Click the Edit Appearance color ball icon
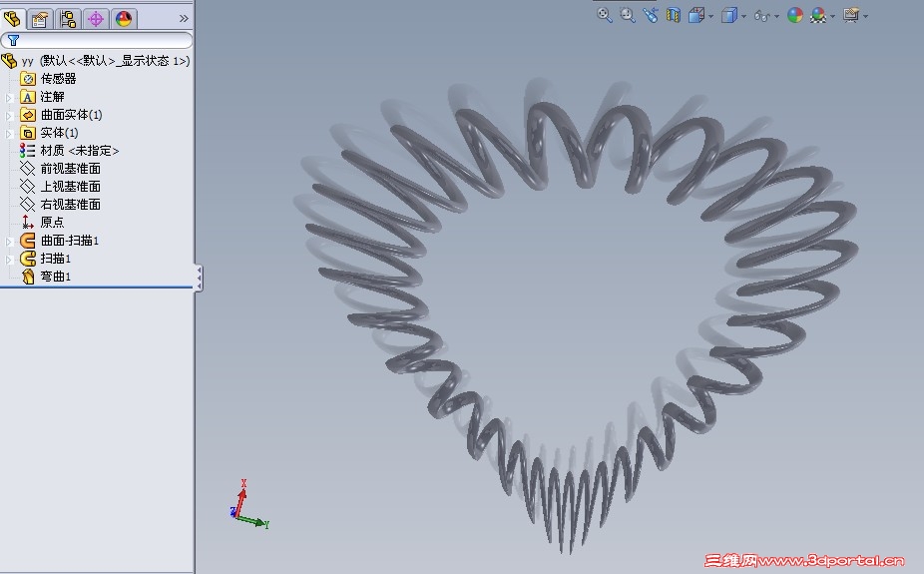 pyautogui.click(x=795, y=15)
